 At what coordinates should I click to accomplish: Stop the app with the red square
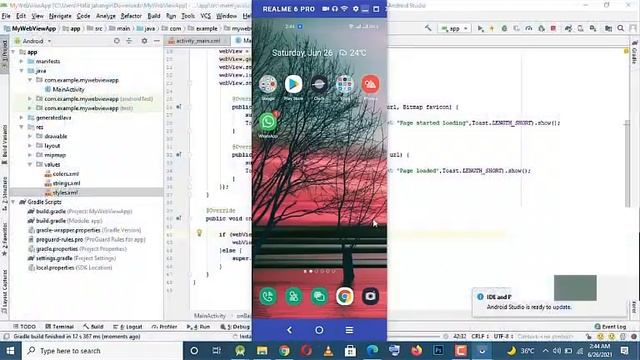pos(553,29)
